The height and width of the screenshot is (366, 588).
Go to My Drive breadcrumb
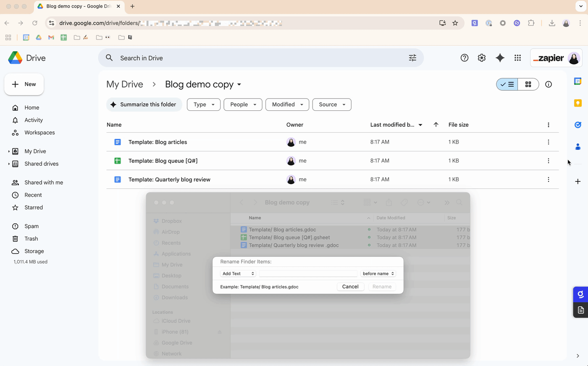click(125, 84)
